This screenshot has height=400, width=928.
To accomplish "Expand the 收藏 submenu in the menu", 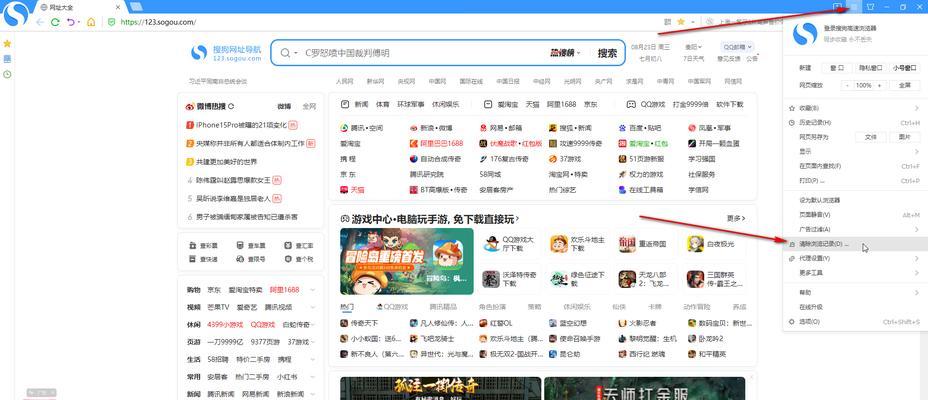I will (x=917, y=108).
